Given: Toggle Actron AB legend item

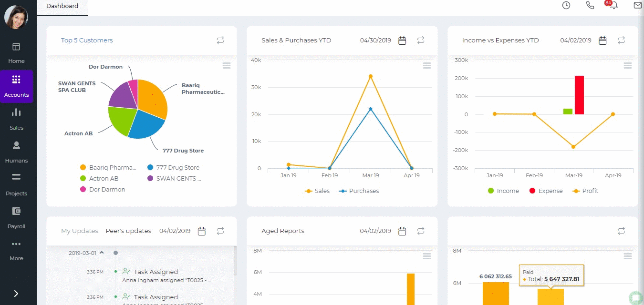Looking at the screenshot, I should pyautogui.click(x=99, y=179).
